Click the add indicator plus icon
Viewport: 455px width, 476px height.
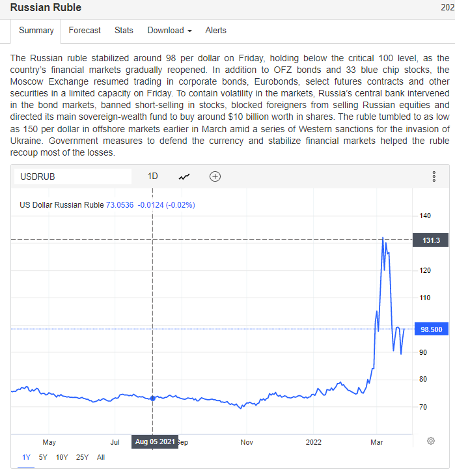(x=215, y=176)
